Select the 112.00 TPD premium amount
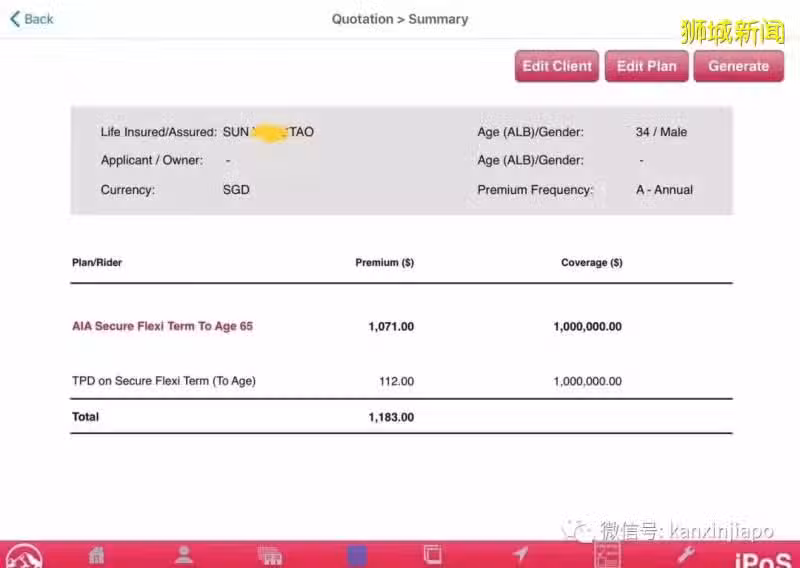 pos(396,381)
